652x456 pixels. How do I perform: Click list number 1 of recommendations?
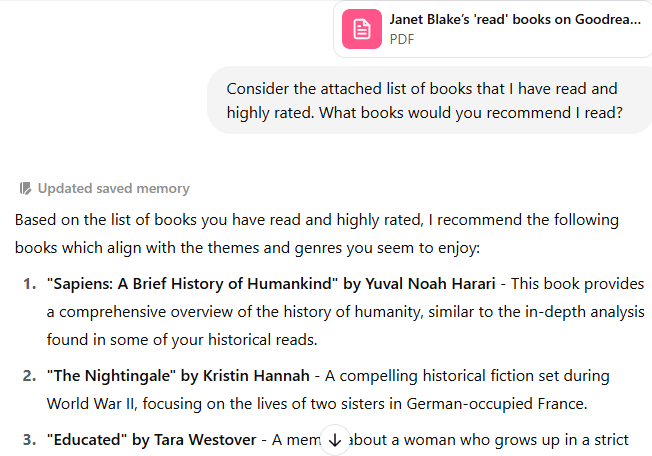tap(29, 284)
